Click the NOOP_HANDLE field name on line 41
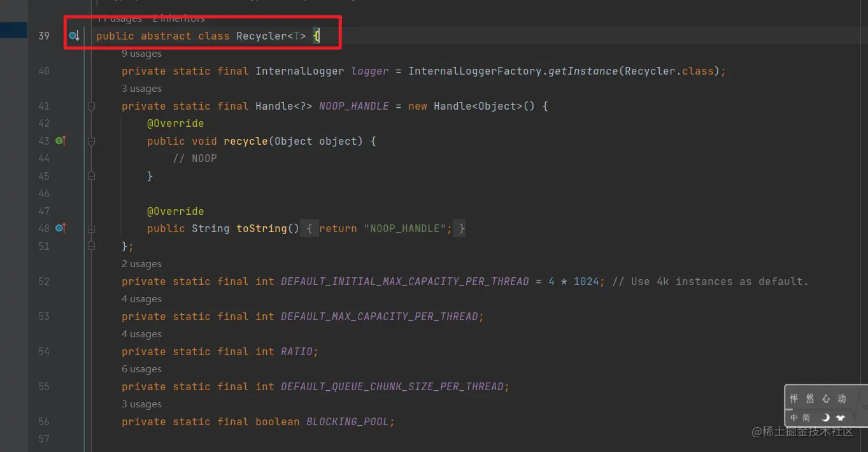 tap(354, 106)
